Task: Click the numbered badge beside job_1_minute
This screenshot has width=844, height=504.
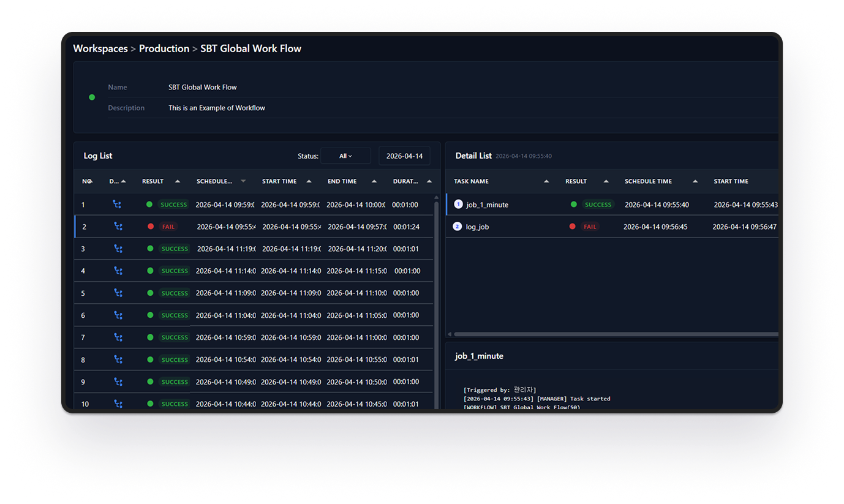Action: click(x=458, y=204)
